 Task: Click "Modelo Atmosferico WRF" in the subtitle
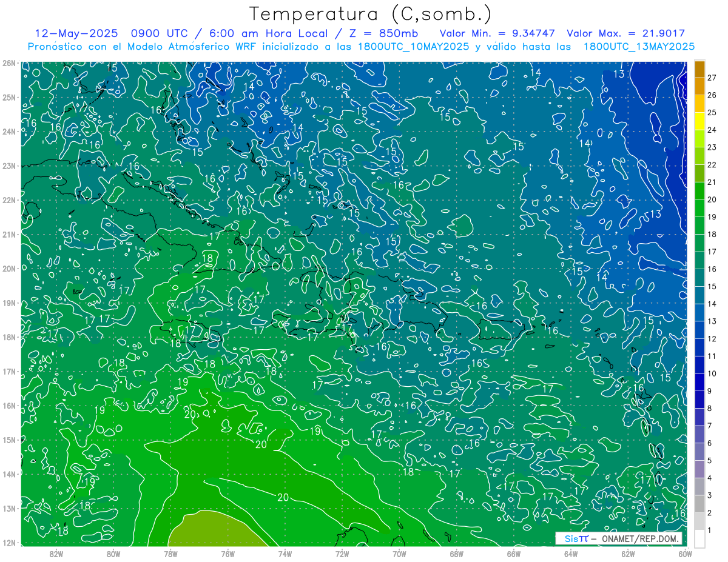[x=186, y=46]
